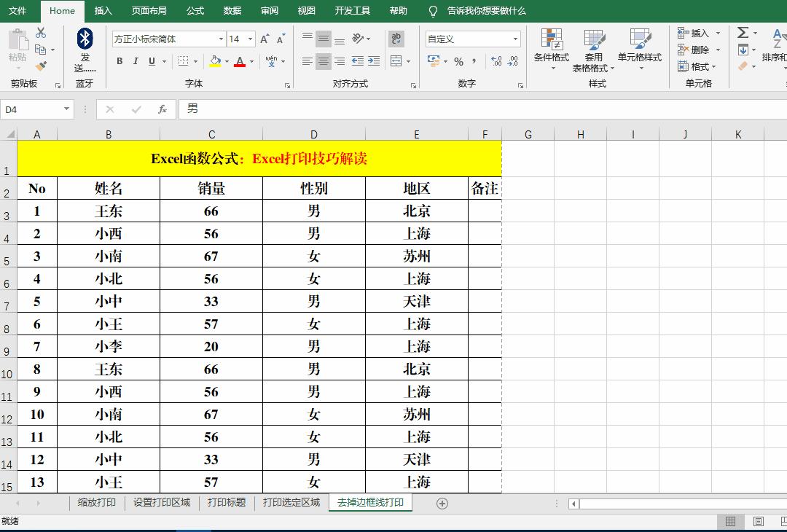Screen dimensions: 787x532
Task: Toggle the 拼音指南 phonetic guide button
Action: tap(270, 61)
